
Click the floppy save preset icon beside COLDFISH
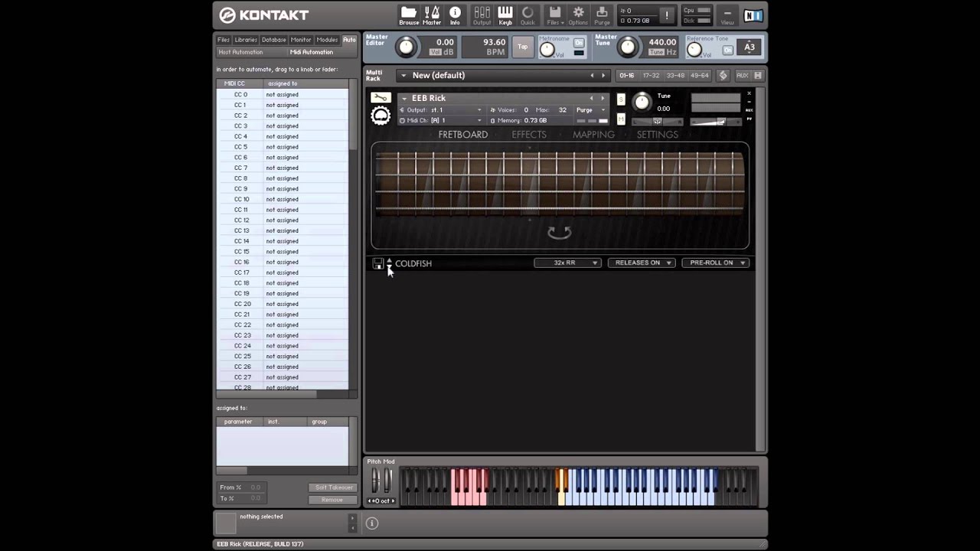(378, 263)
